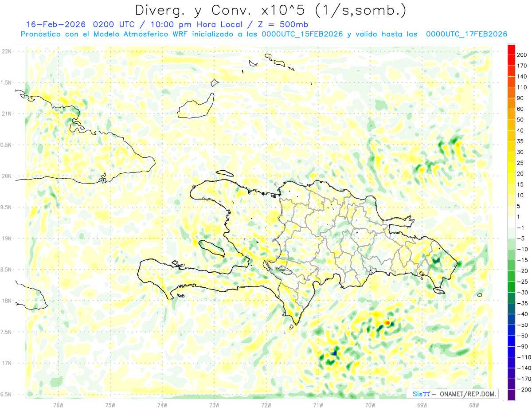The image size is (532, 411).
Task: Click the -110 legend value
Action: tap(524, 357)
